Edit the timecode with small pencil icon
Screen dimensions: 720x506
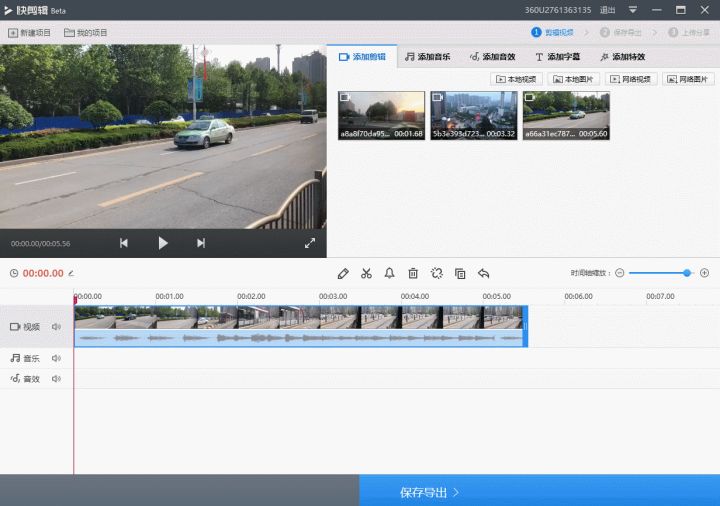(71, 273)
